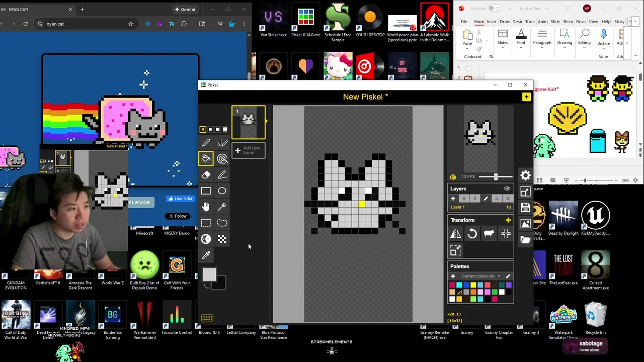
Task: Select the Circle tool
Action: pyautogui.click(x=222, y=191)
